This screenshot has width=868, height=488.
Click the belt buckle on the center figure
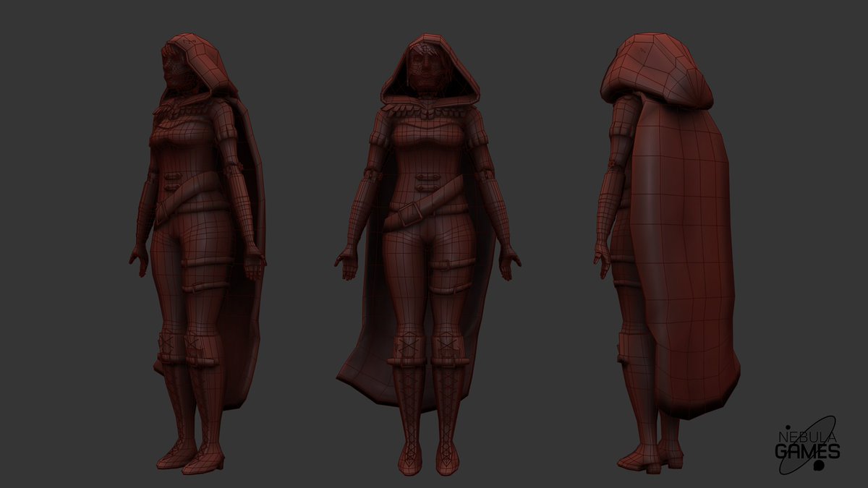[x=410, y=213]
